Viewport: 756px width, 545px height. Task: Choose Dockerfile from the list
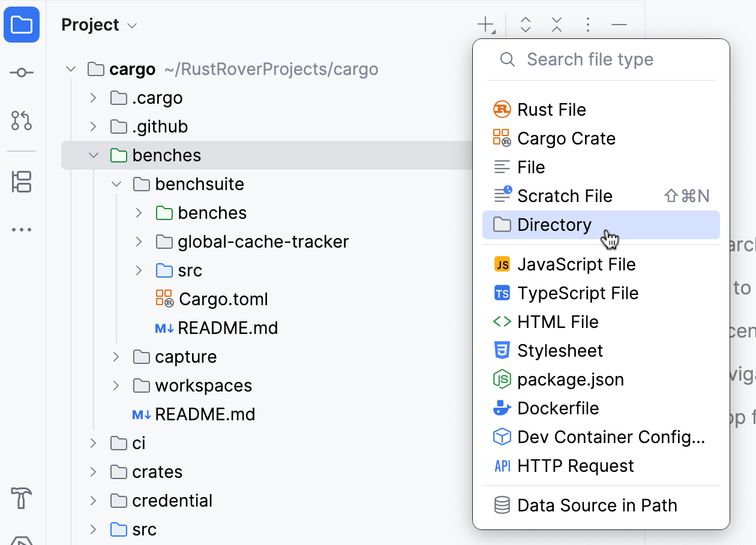(x=557, y=408)
